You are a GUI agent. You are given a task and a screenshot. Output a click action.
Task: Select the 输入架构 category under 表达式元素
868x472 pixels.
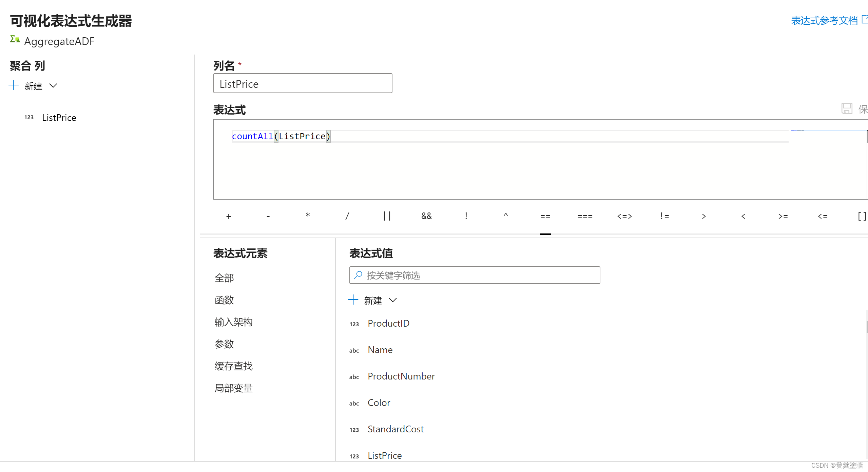233,322
